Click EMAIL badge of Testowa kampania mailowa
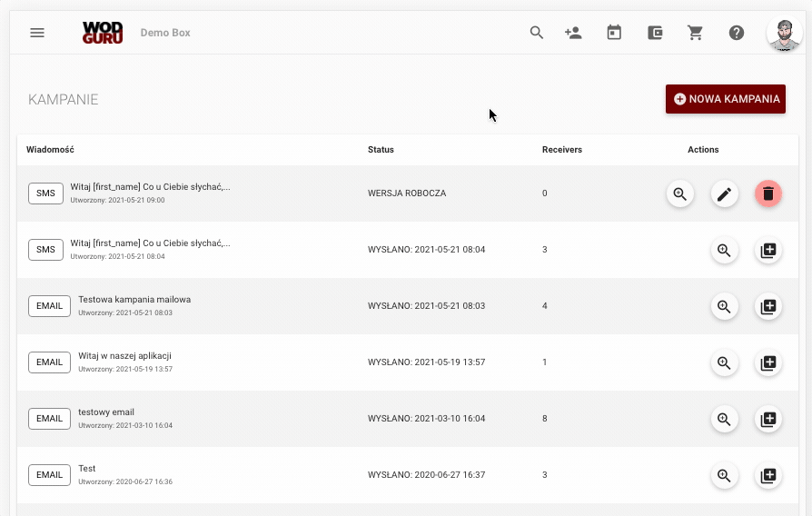This screenshot has height=516, width=812. [49, 306]
